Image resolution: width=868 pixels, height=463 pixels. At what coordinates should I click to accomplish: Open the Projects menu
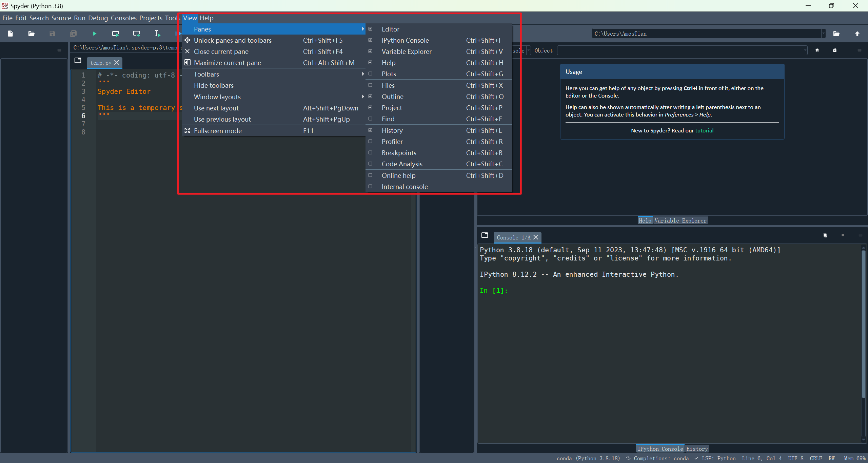[x=151, y=18]
